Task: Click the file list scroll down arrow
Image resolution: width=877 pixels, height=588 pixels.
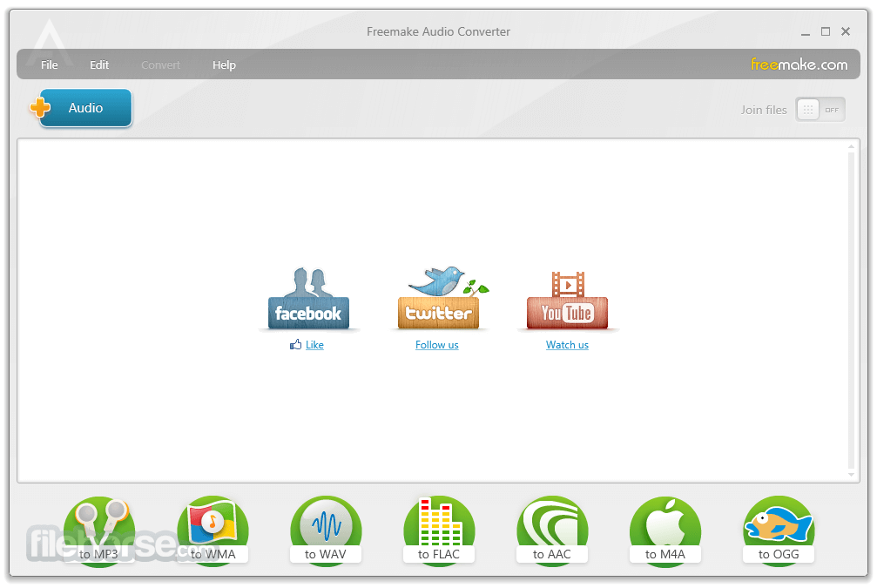Action: coord(851,475)
